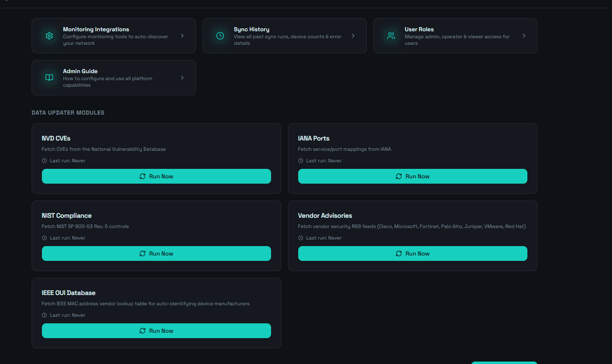This screenshot has height=364, width=612.
Task: Click the last-run clock icon under NIST Compliance
Action: click(x=44, y=237)
